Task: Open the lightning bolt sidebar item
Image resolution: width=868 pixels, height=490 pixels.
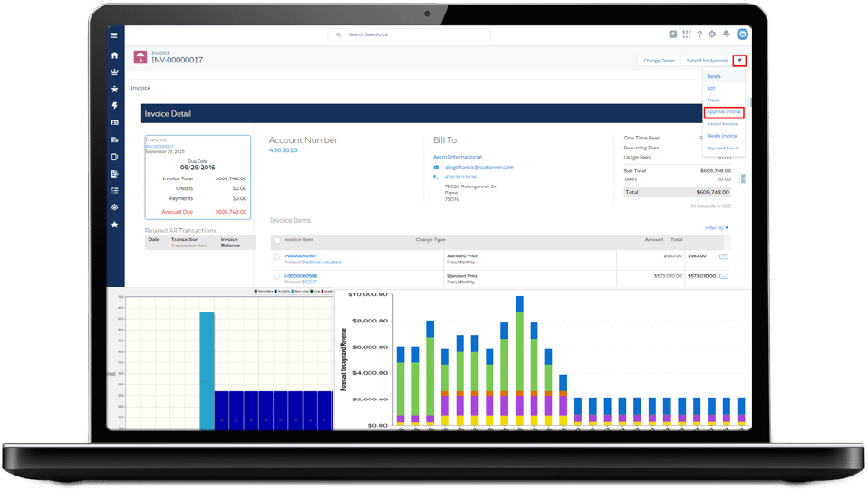Action: 114,106
